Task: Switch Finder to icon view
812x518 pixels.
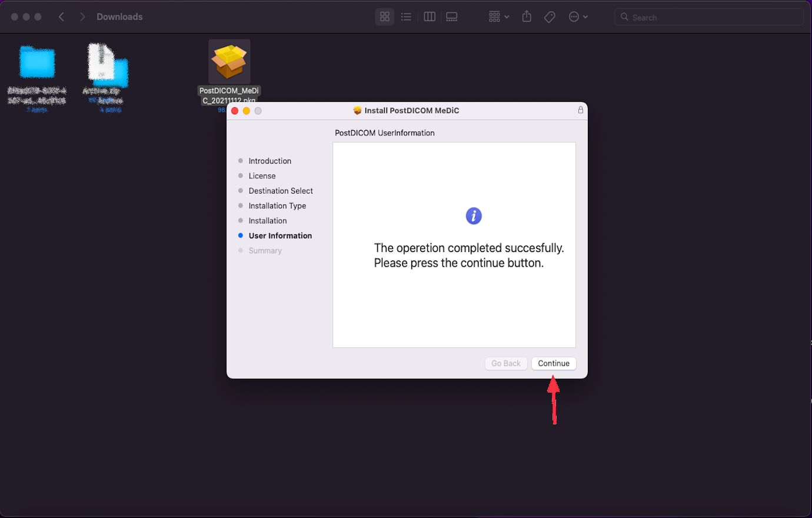Action: [384, 16]
